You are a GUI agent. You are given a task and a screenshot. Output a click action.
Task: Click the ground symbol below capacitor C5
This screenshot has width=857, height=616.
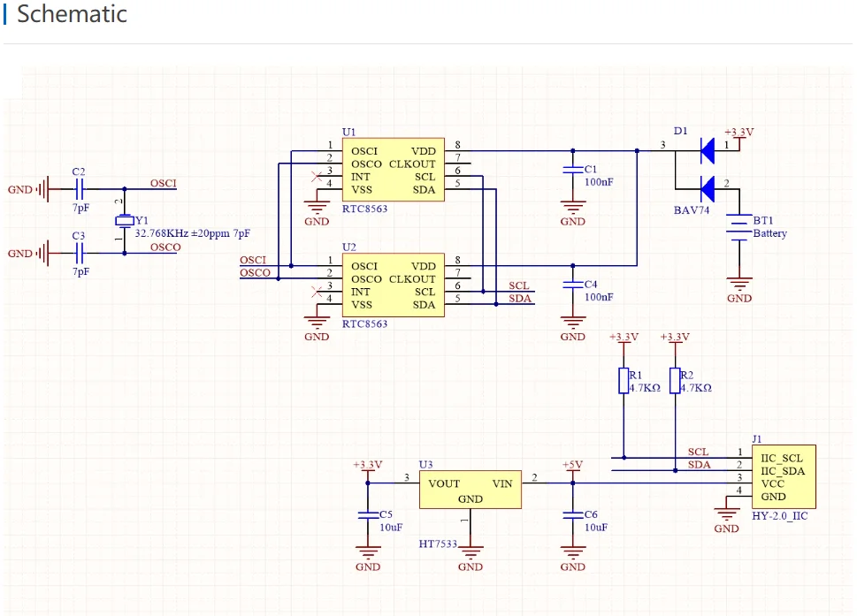click(368, 552)
